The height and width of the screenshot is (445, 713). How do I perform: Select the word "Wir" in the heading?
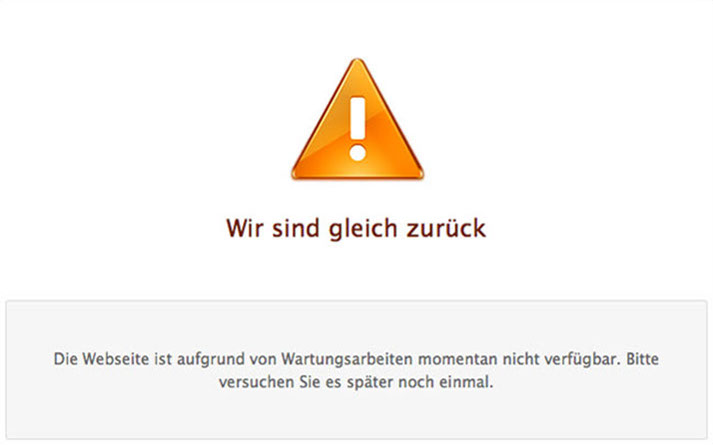[245, 228]
